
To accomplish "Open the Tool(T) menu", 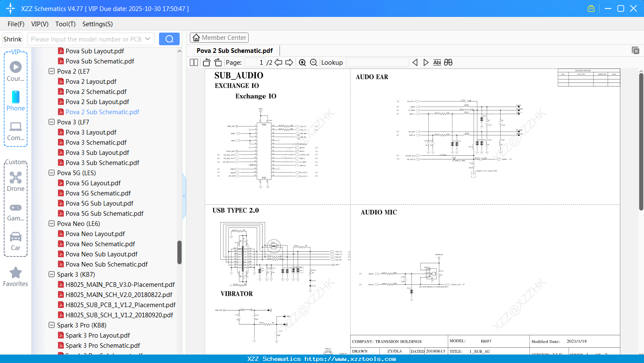I will pos(65,24).
